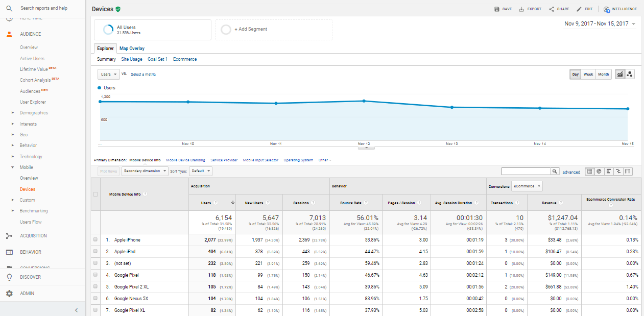Image resolution: width=644 pixels, height=316 pixels.
Task: Switch to the performance bar view icon
Action: point(608,172)
